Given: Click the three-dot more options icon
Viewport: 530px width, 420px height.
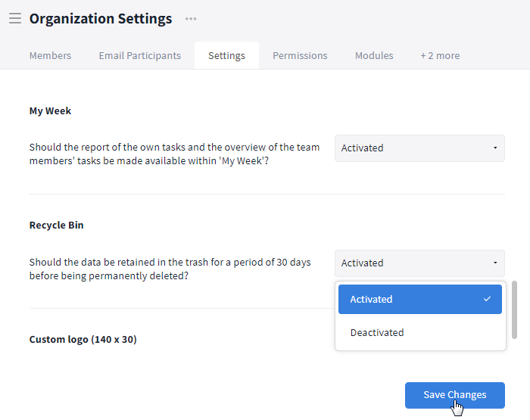Looking at the screenshot, I should point(191,19).
